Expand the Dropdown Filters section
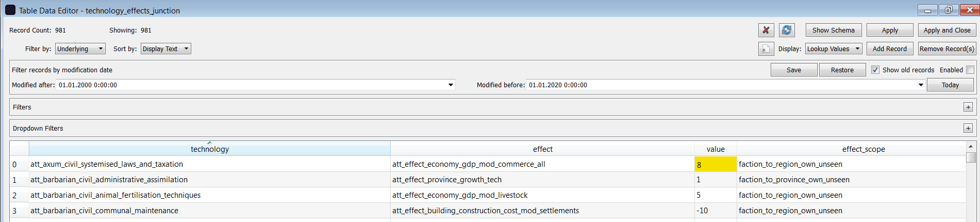The image size is (980, 222). tap(968, 128)
